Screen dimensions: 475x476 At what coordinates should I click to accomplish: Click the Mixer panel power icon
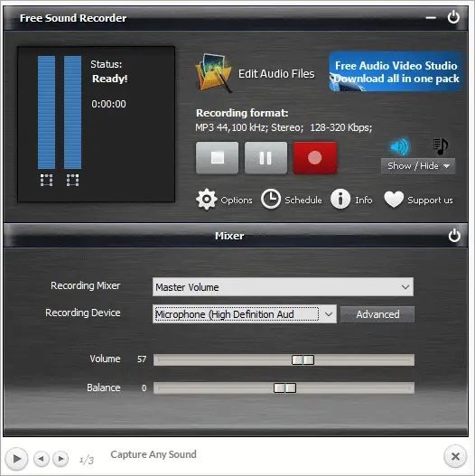pyautogui.click(x=454, y=236)
